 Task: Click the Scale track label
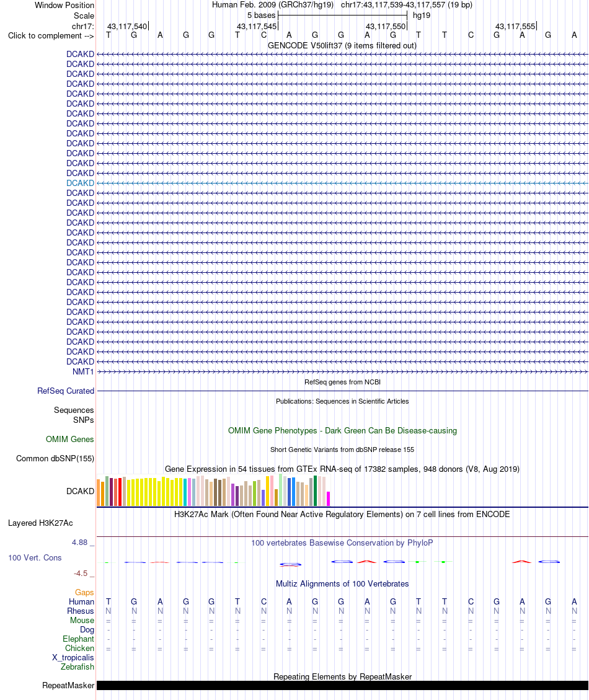(x=84, y=16)
